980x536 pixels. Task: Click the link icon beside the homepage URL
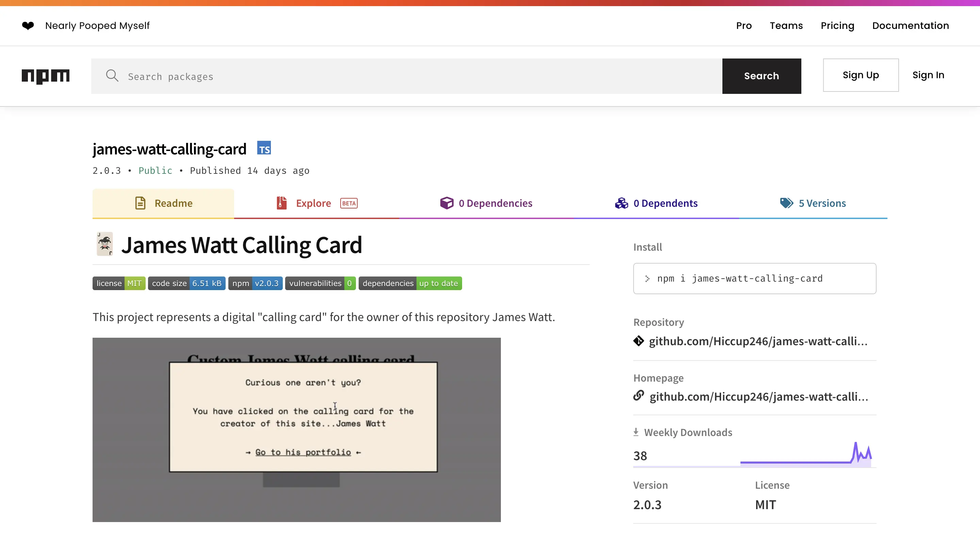(x=639, y=396)
